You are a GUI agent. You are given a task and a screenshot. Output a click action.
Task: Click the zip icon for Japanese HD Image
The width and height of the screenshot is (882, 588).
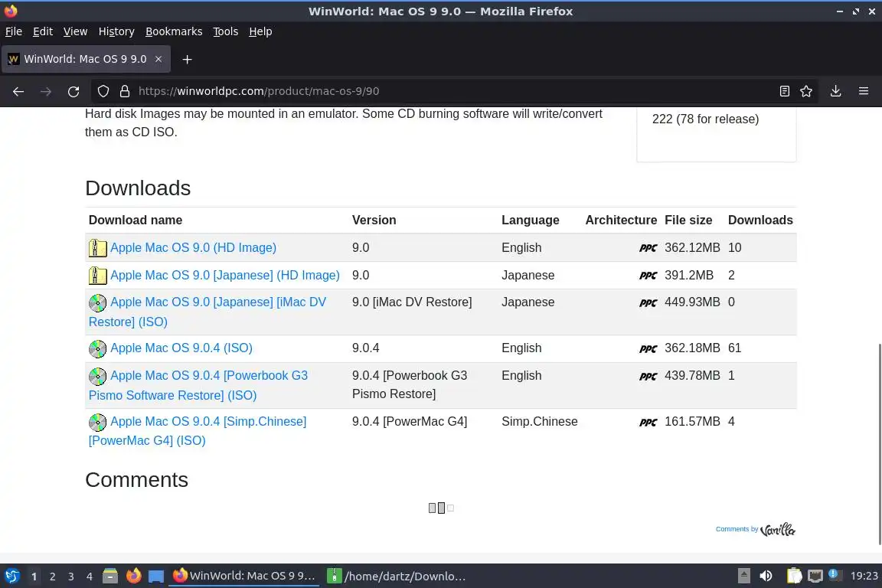coord(97,275)
